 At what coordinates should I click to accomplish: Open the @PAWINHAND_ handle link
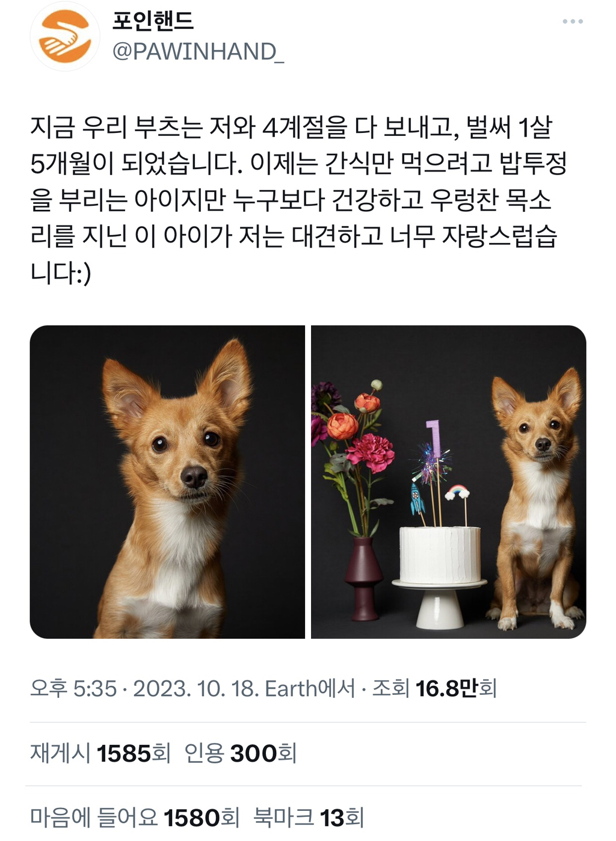199,52
